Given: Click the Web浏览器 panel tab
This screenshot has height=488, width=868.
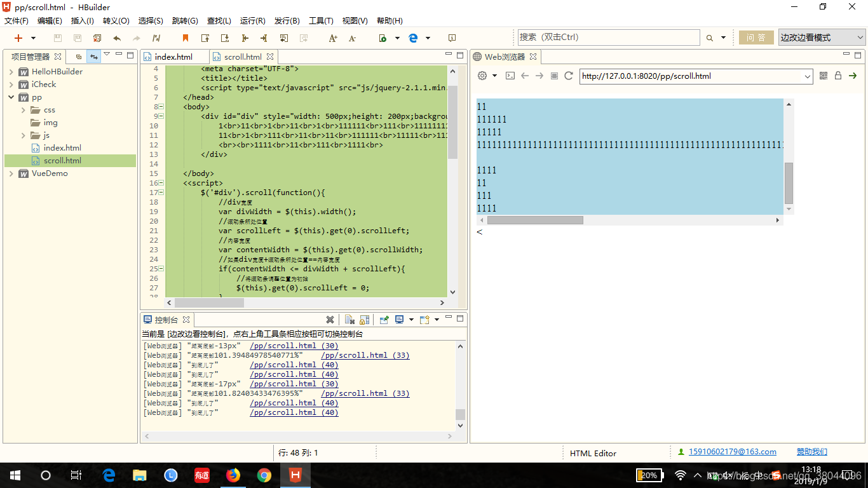Looking at the screenshot, I should 505,57.
